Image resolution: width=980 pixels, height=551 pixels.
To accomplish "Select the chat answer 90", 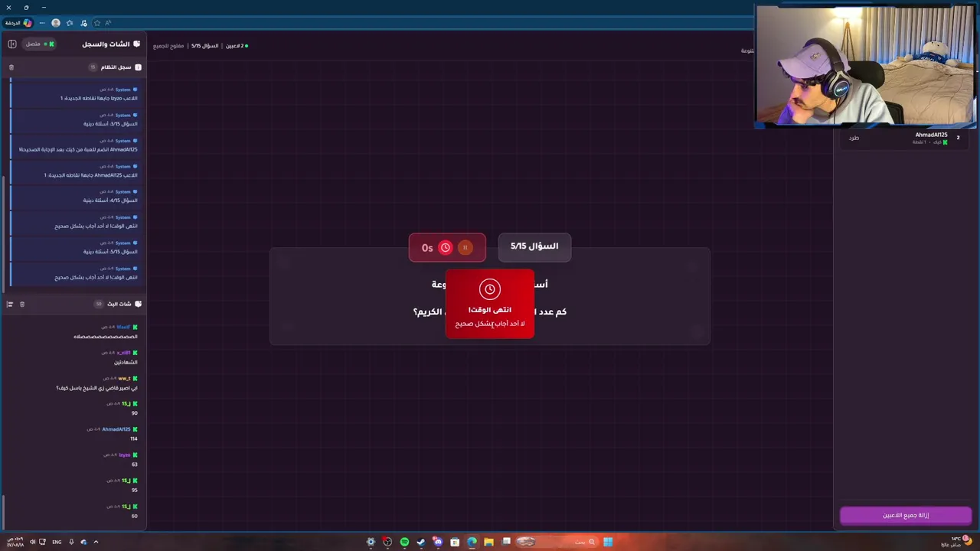I will [x=75, y=408].
